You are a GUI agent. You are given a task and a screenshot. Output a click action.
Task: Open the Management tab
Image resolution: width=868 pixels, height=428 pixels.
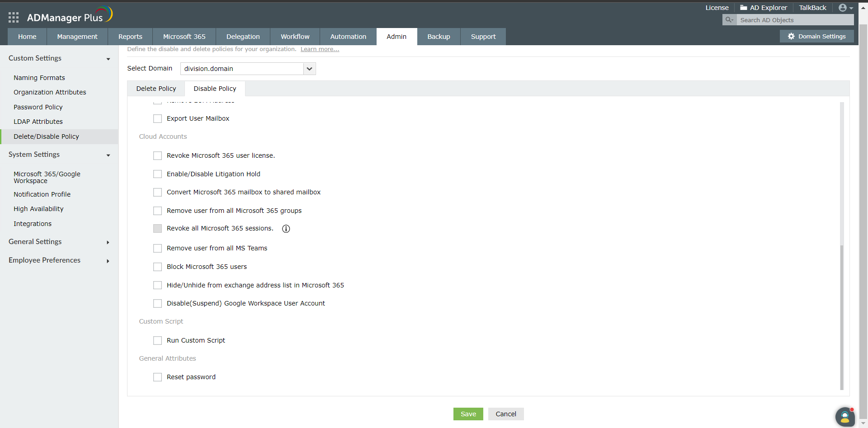tap(77, 37)
